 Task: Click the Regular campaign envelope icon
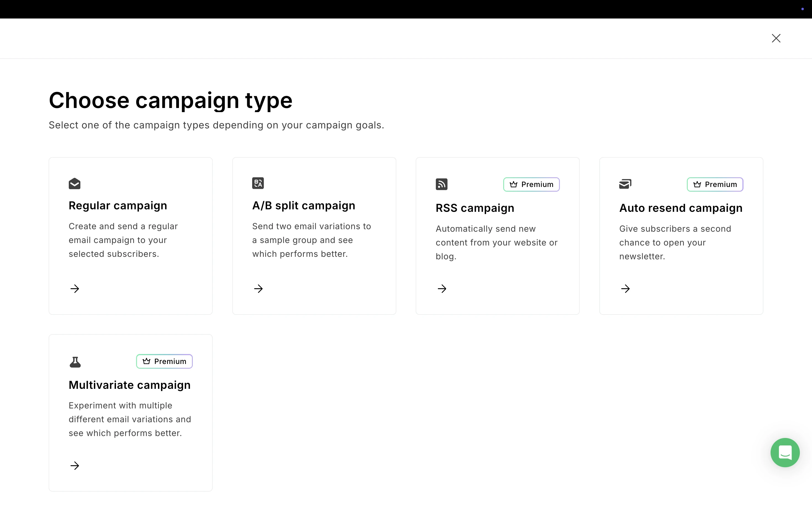pos(74,184)
